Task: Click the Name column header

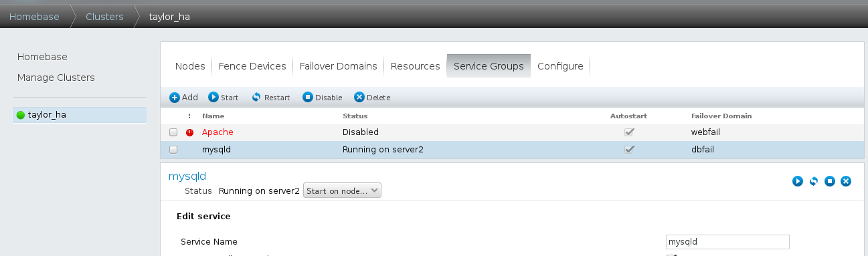Action: coord(213,116)
